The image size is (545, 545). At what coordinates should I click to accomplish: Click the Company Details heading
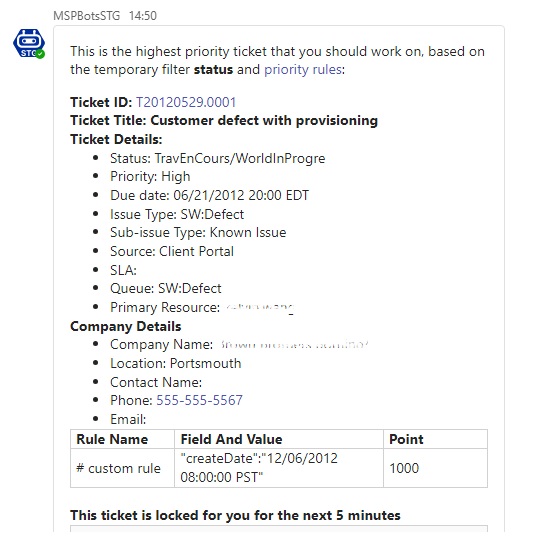coord(125,326)
